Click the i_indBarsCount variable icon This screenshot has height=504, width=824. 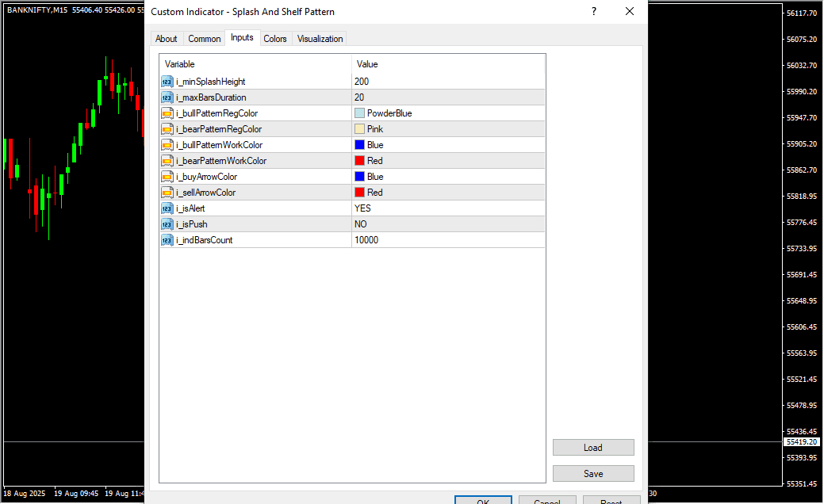coord(167,240)
